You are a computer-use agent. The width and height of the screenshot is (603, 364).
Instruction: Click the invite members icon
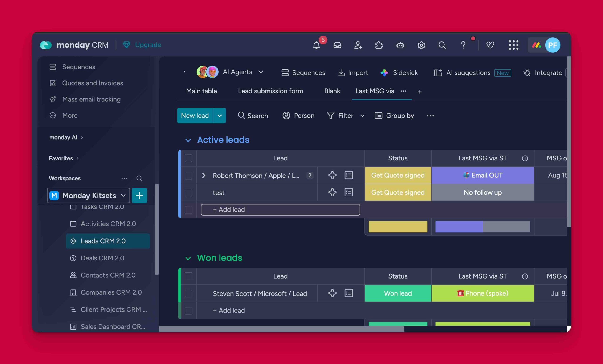(x=358, y=45)
